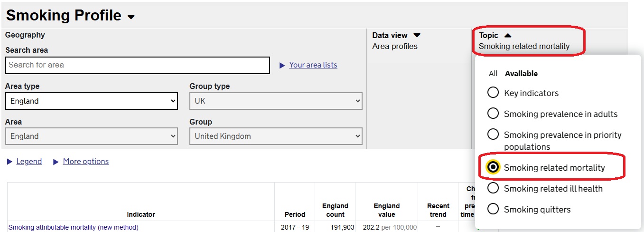Viewport: 644px width, 232px height.
Task: Select the Smoking related mortality radio button
Action: coord(493,167)
